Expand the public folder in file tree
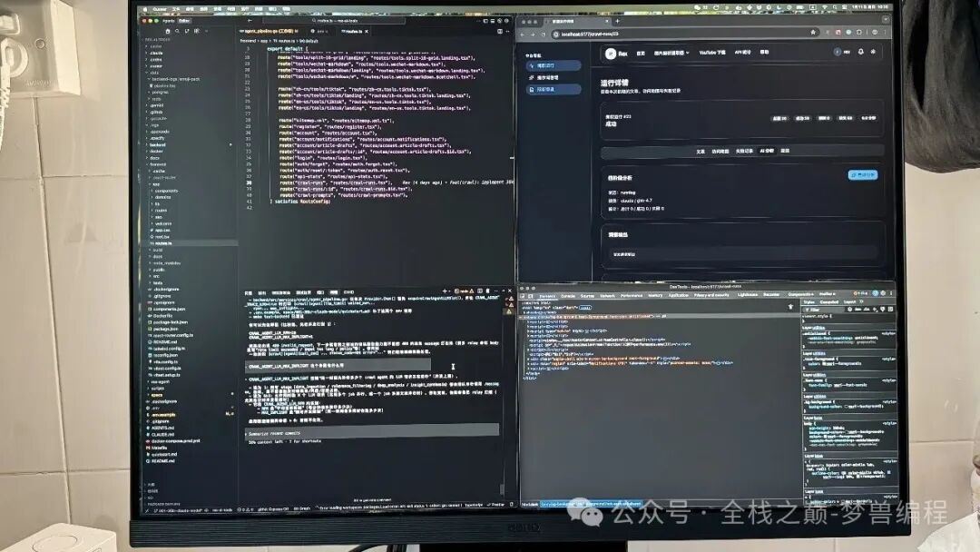This screenshot has height=552, width=980. tap(159, 270)
